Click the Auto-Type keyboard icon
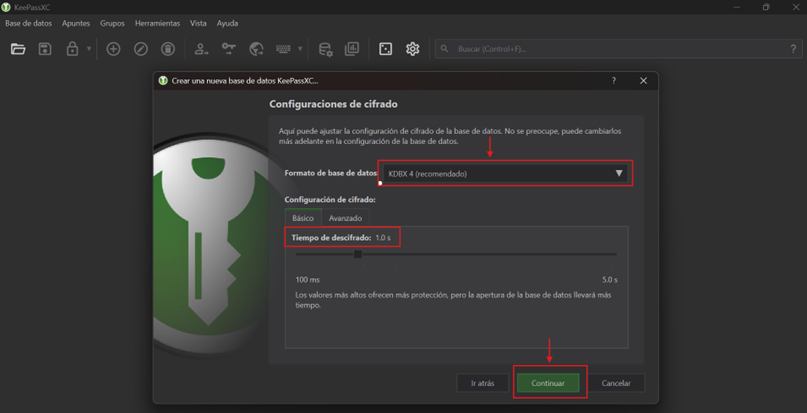Image resolution: width=807 pixels, height=413 pixels. point(283,49)
